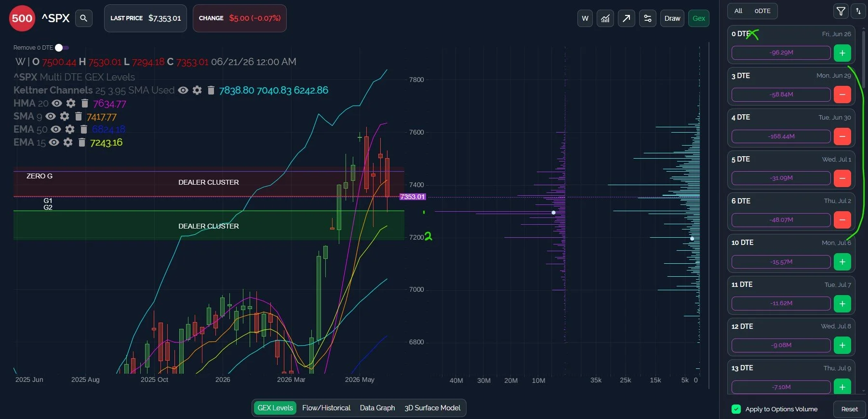
Task: Open the chart indicators icon
Action: pos(605,18)
